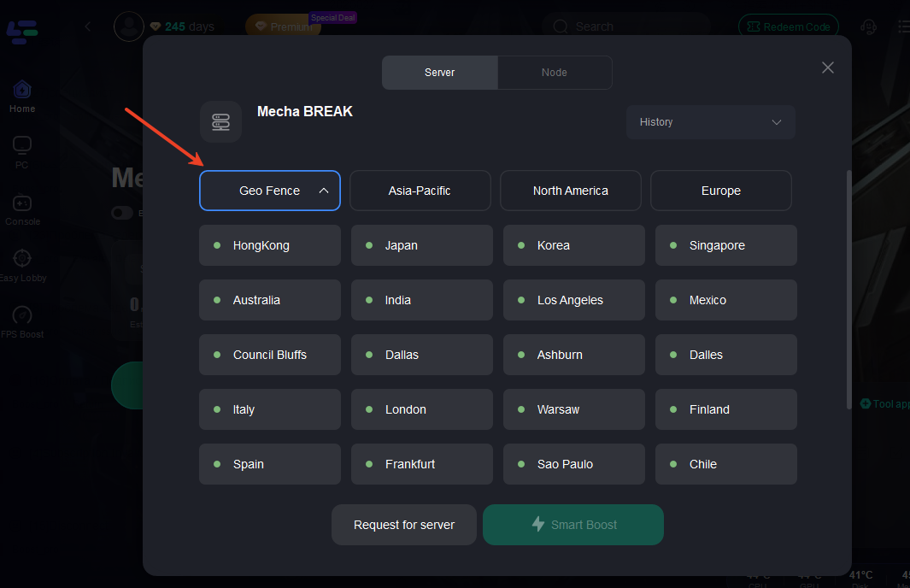Open the PC section icon
Viewport: 910px width, 588px height.
tap(22, 146)
